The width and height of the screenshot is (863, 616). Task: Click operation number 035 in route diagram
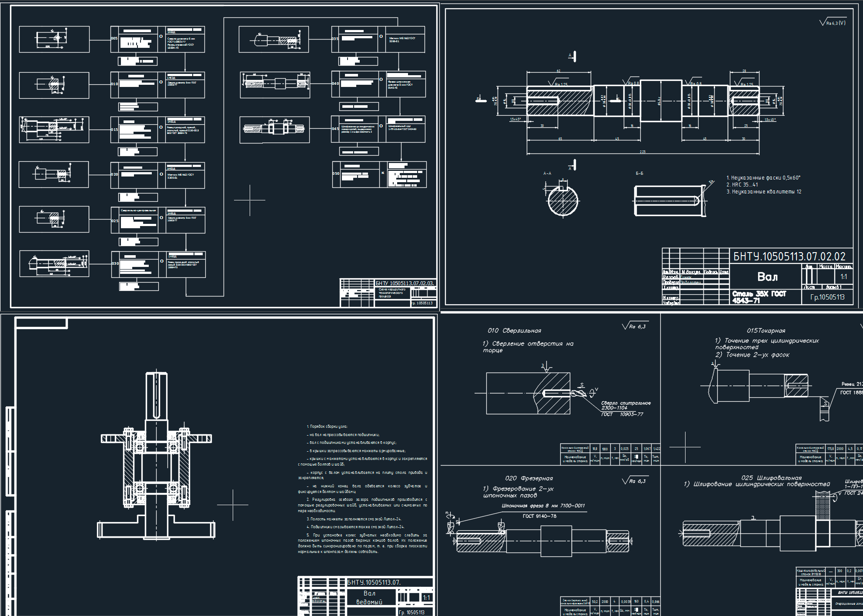[x=335, y=39]
